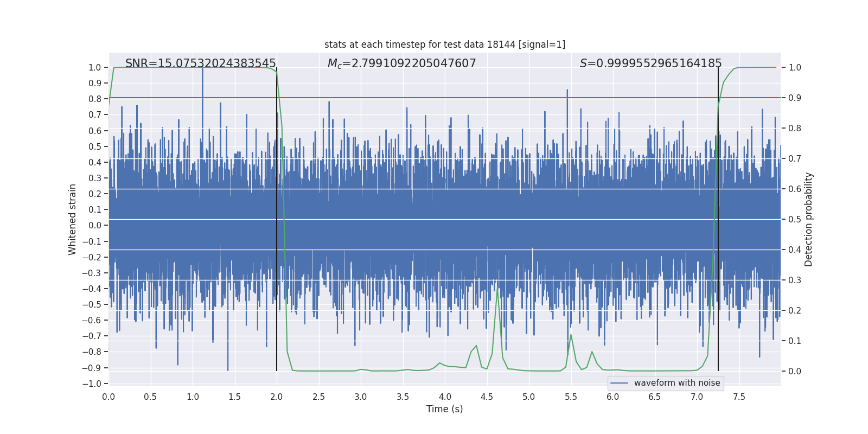Click the black vertical marker at 2.0 seconds
The height and width of the screenshot is (434, 868).
[x=277, y=217]
